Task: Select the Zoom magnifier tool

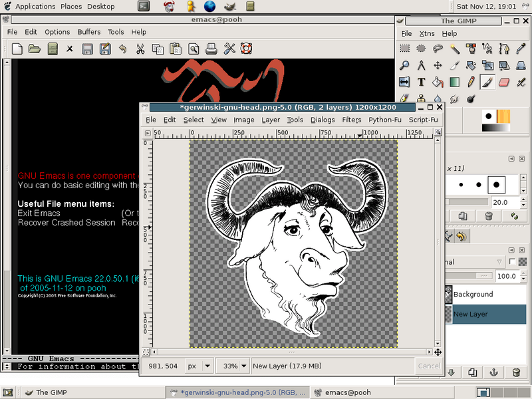Action: click(x=405, y=65)
